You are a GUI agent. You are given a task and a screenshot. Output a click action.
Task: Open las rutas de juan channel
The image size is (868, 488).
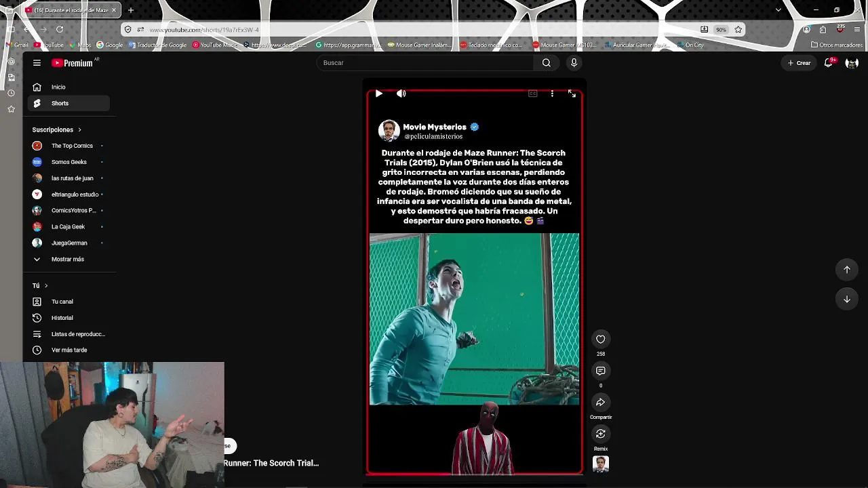point(68,178)
